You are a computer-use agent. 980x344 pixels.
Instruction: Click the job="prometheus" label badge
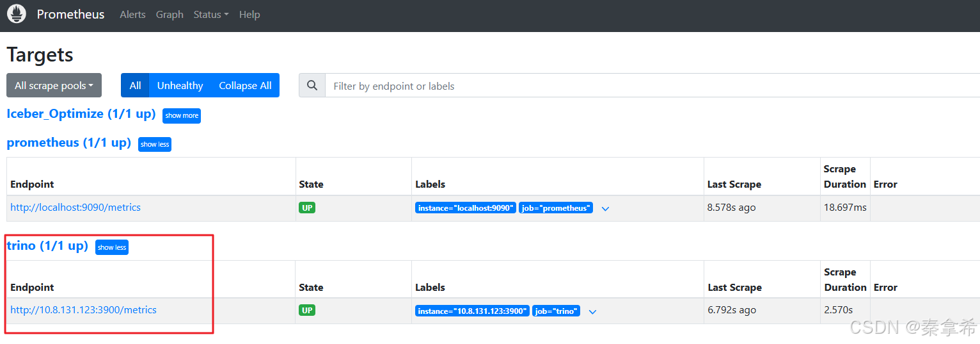pyautogui.click(x=556, y=208)
